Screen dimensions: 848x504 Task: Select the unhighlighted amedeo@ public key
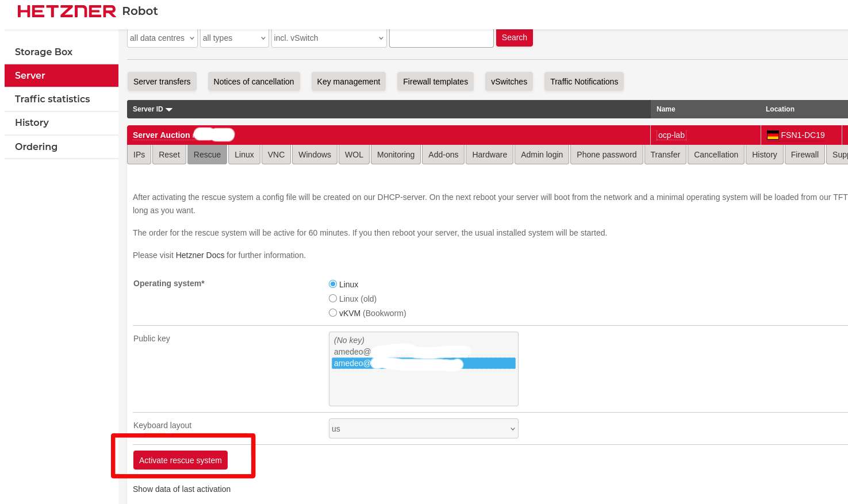pyautogui.click(x=424, y=352)
